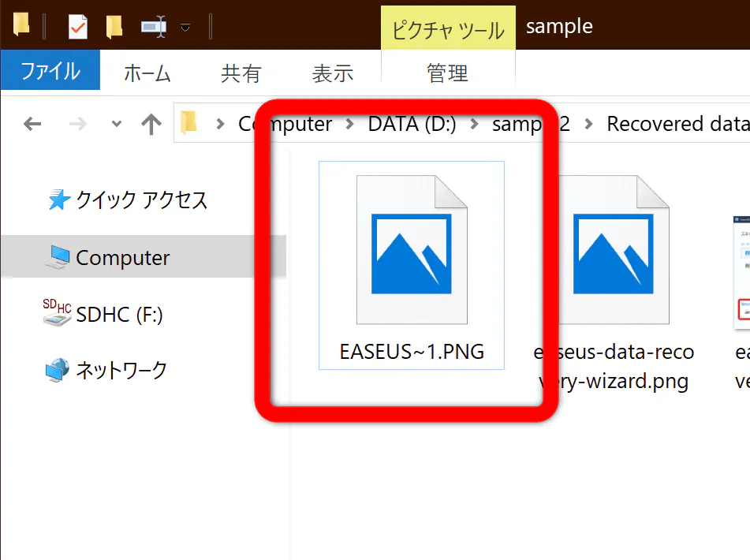Select クイック アクセス in the navigation pane
This screenshot has height=560, width=750.
coord(142,200)
